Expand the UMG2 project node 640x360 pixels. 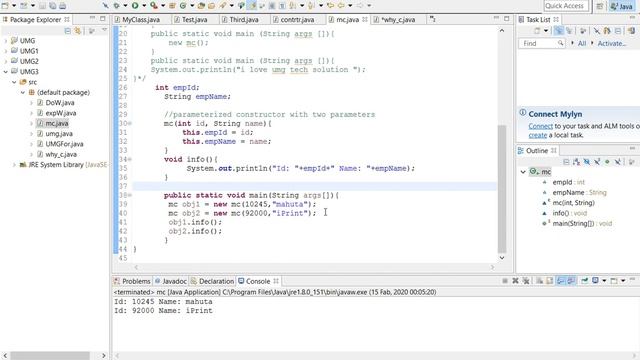(x=6, y=61)
